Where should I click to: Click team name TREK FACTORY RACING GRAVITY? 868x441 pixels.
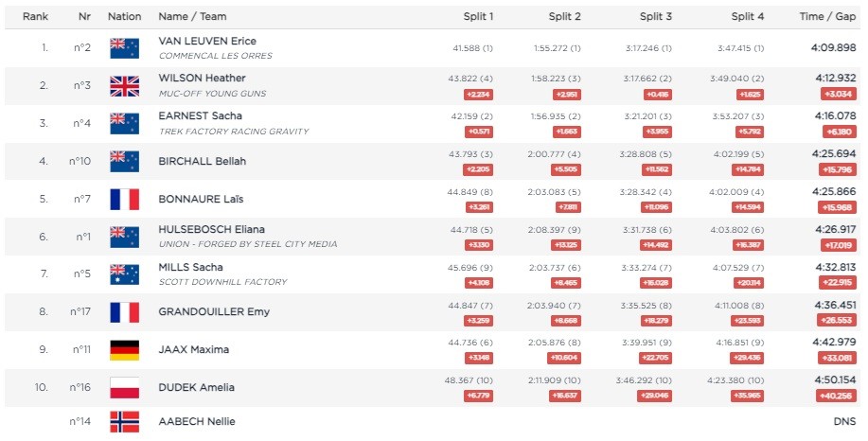coord(234,132)
